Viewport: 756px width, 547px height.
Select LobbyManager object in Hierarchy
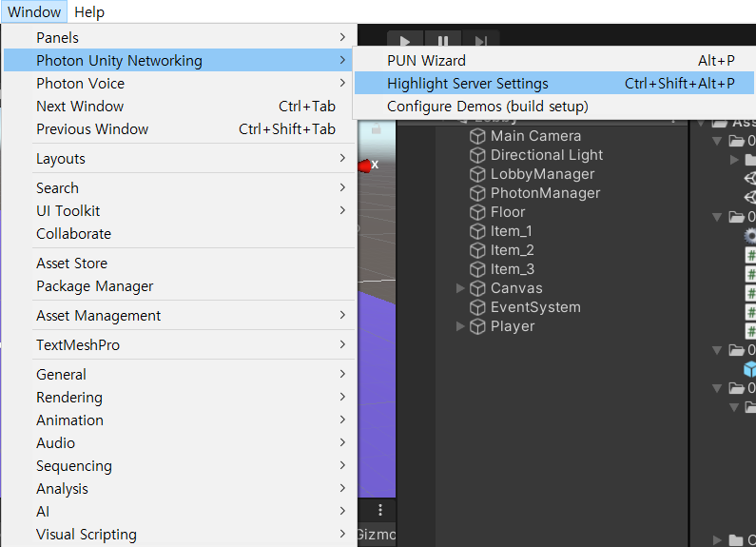[x=542, y=174]
